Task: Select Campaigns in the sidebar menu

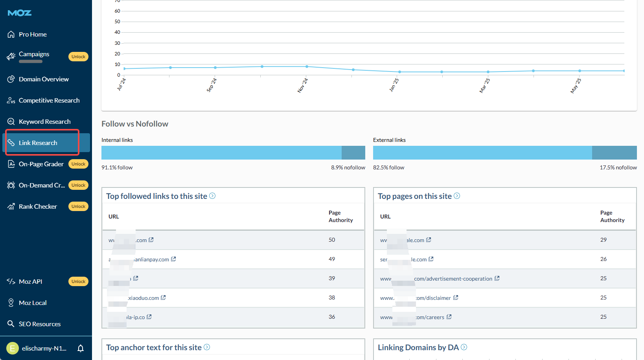Action: (x=34, y=54)
